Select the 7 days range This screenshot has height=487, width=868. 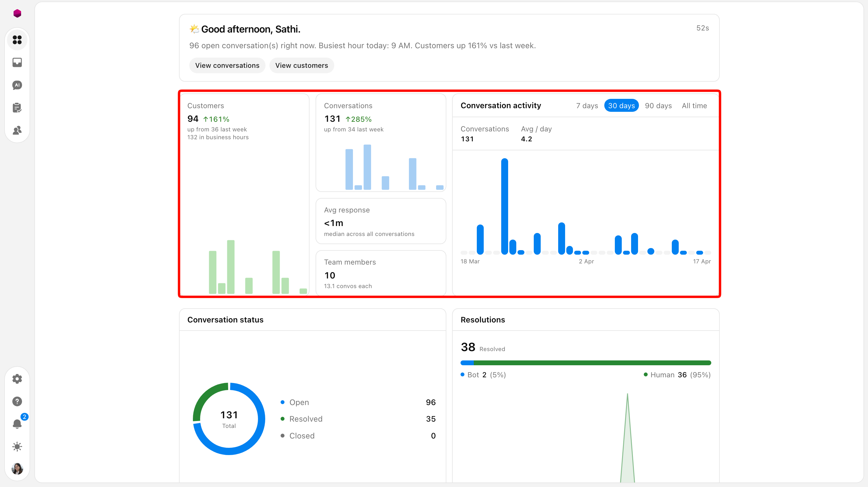pos(587,105)
